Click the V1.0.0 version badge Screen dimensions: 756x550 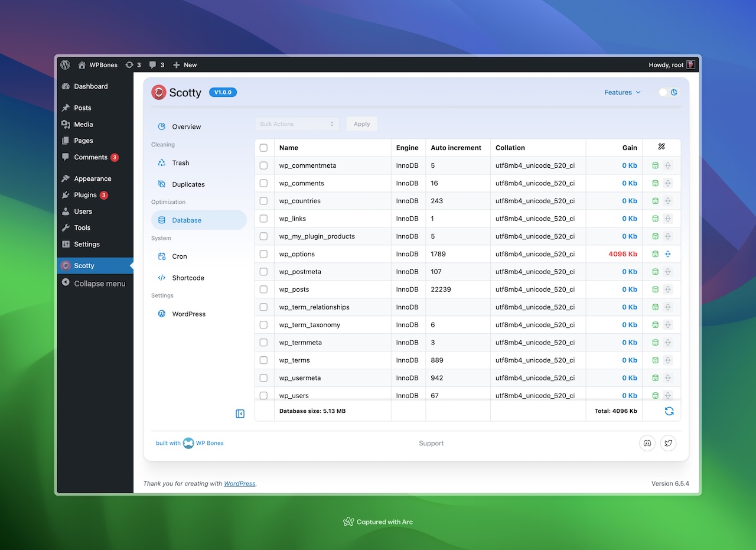tap(223, 92)
